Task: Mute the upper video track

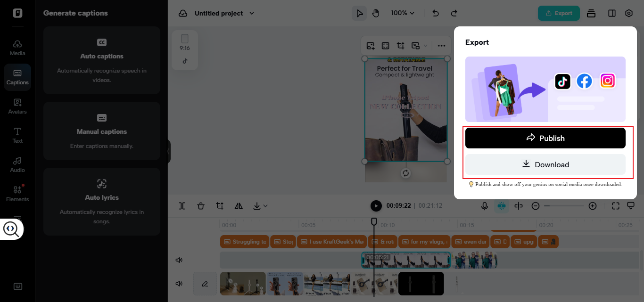Action: [179, 260]
